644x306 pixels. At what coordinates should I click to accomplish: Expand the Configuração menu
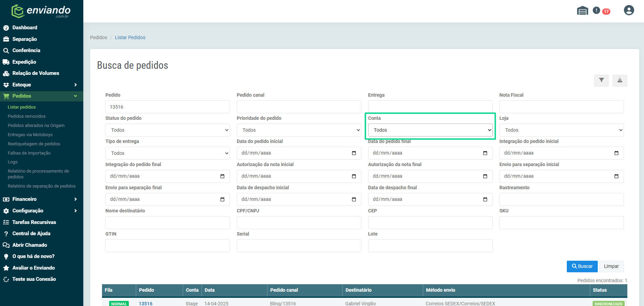click(41, 211)
